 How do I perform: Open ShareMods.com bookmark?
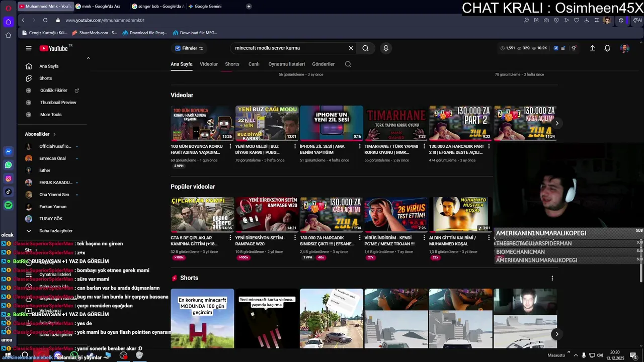tap(95, 33)
